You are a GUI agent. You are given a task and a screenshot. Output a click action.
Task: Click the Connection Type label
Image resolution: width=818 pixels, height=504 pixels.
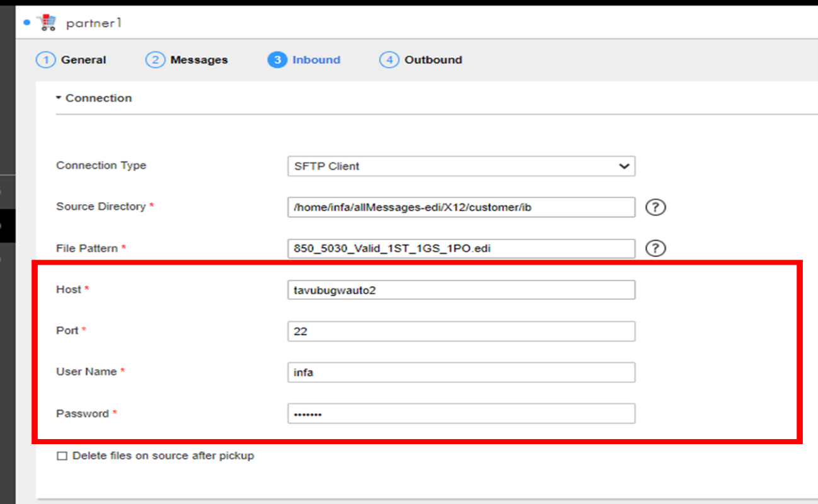tap(101, 165)
